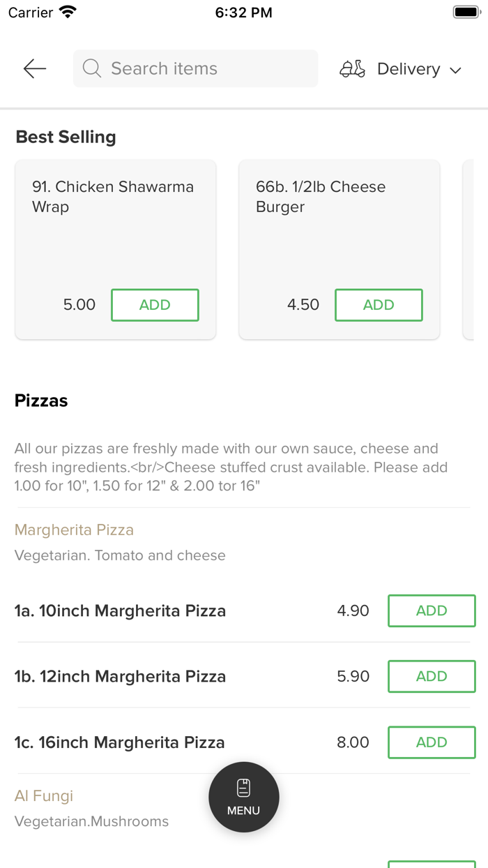Click the delivery scooter icon
488x868 pixels.
(353, 68)
